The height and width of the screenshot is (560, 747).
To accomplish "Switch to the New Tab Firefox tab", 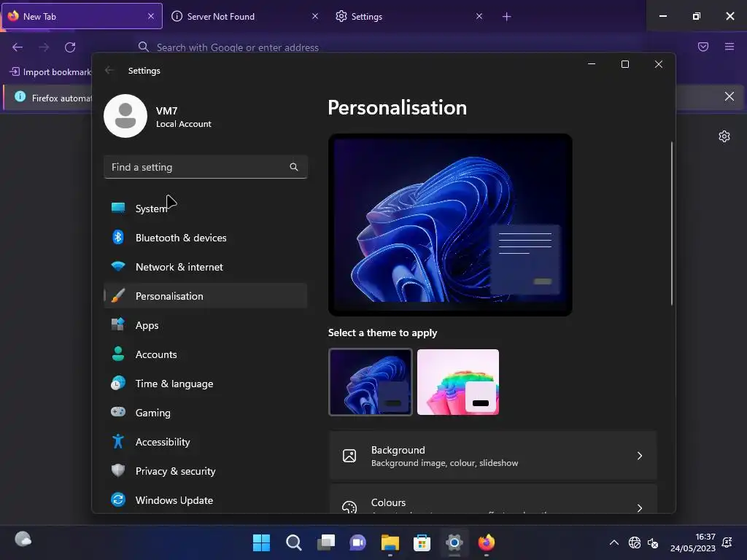I will pyautogui.click(x=82, y=16).
